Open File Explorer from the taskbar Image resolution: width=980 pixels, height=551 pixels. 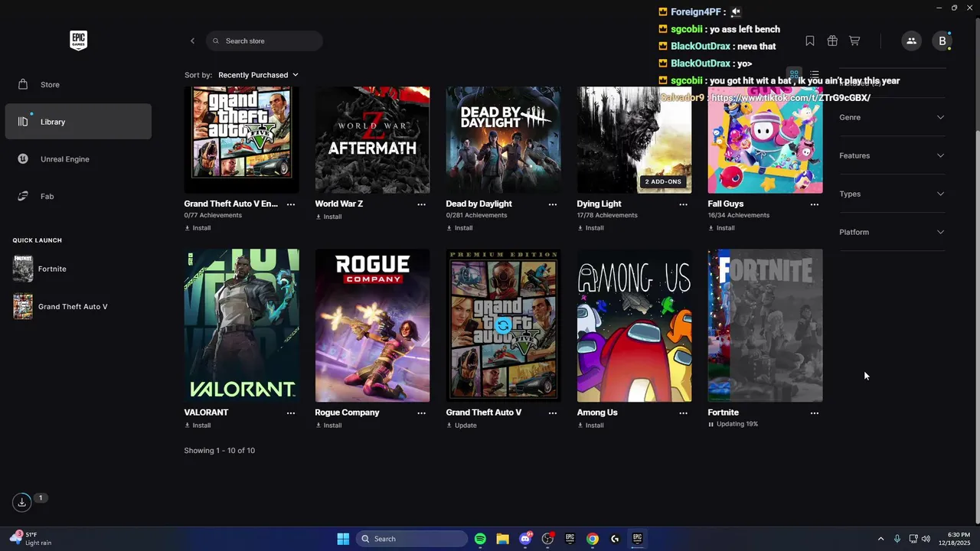(x=502, y=539)
